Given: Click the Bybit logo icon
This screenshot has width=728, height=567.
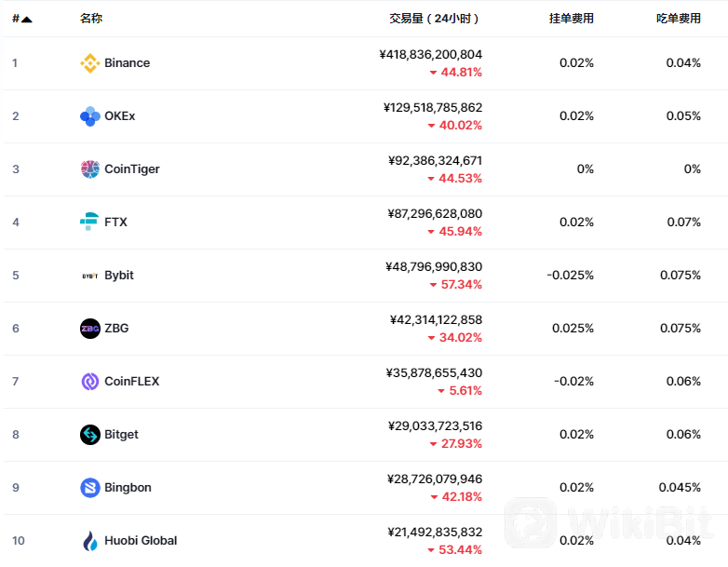Looking at the screenshot, I should (89, 276).
